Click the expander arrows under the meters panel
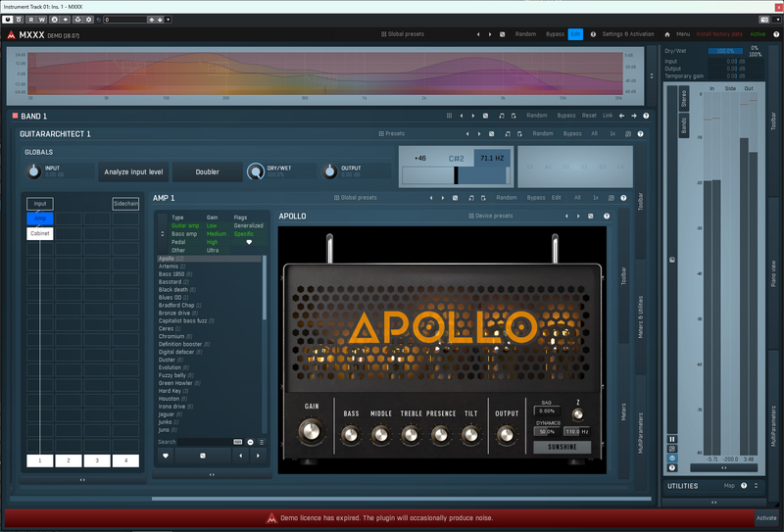784x532 pixels. pos(723,468)
